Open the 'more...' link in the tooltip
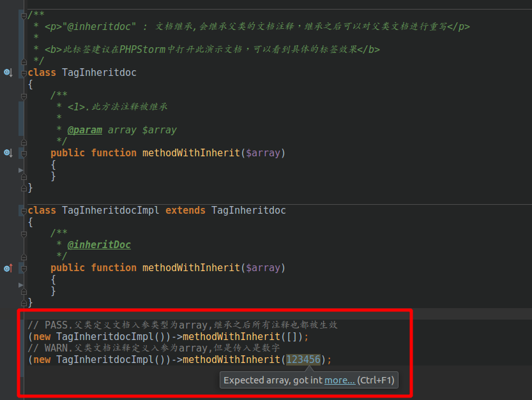The width and height of the screenshot is (532, 400). (x=340, y=380)
